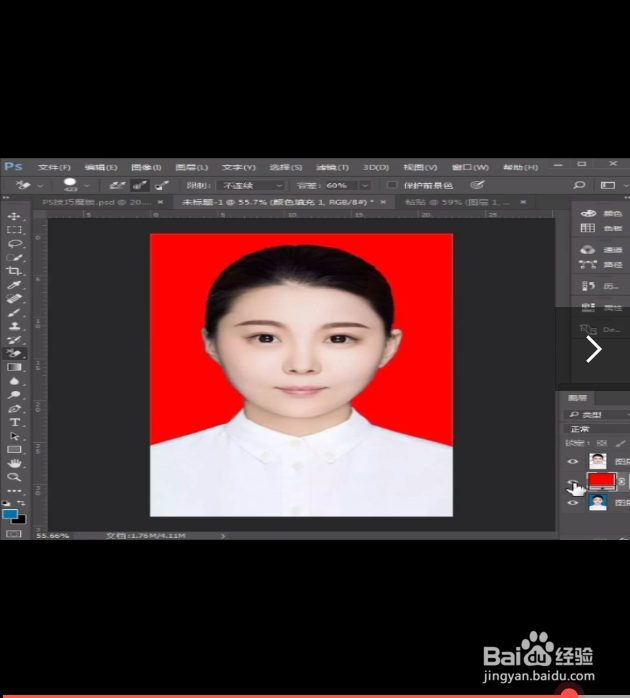630x698 pixels.
Task: Open the Edit Toolbar ellipsis button
Action: click(x=14, y=491)
